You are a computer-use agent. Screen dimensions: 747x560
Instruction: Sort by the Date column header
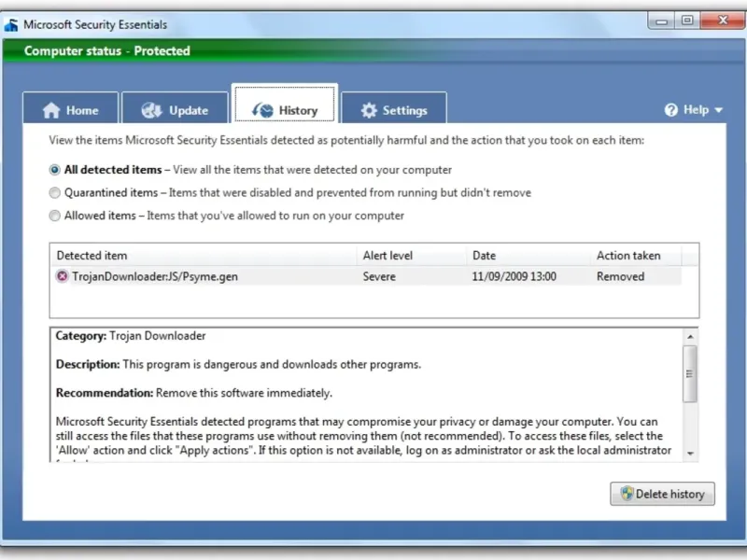coord(529,255)
